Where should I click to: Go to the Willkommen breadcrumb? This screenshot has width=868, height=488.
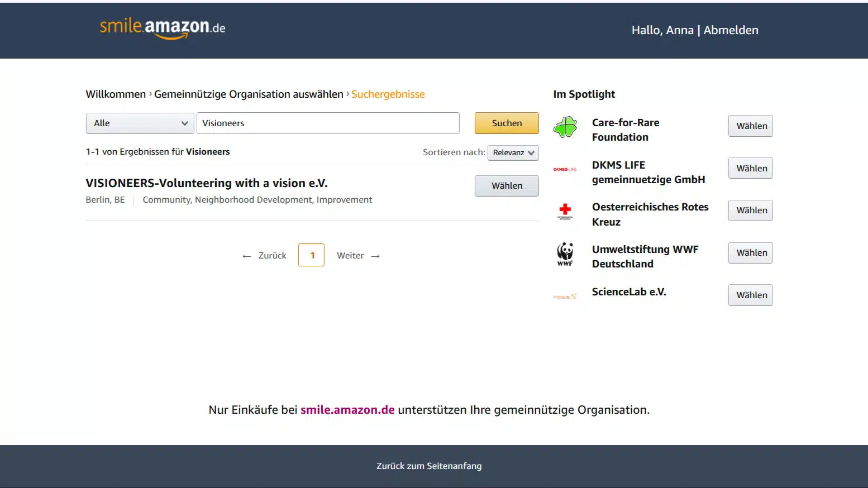tap(116, 94)
